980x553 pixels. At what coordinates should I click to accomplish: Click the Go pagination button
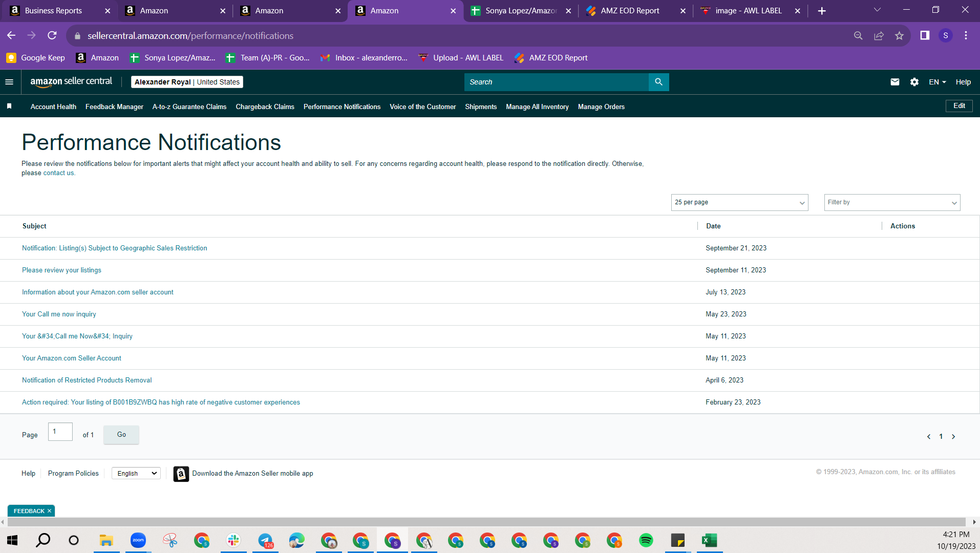[x=121, y=435]
